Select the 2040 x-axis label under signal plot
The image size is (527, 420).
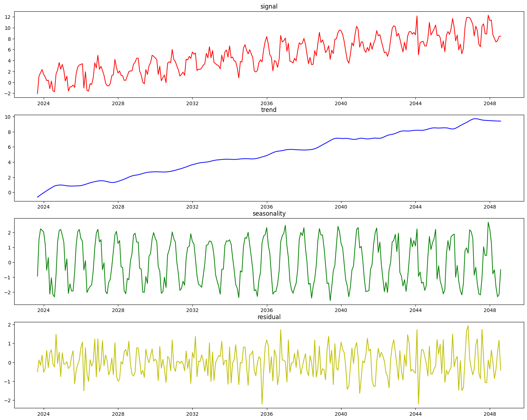tap(341, 103)
